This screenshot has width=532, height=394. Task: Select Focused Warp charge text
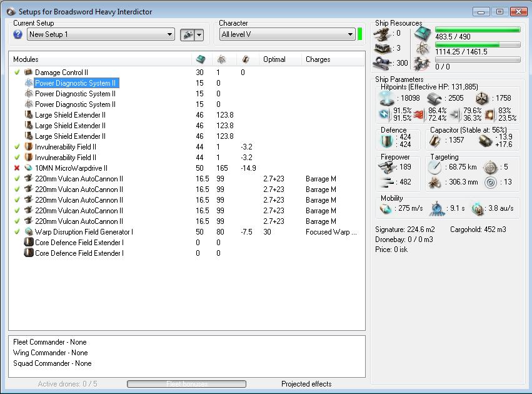(331, 232)
